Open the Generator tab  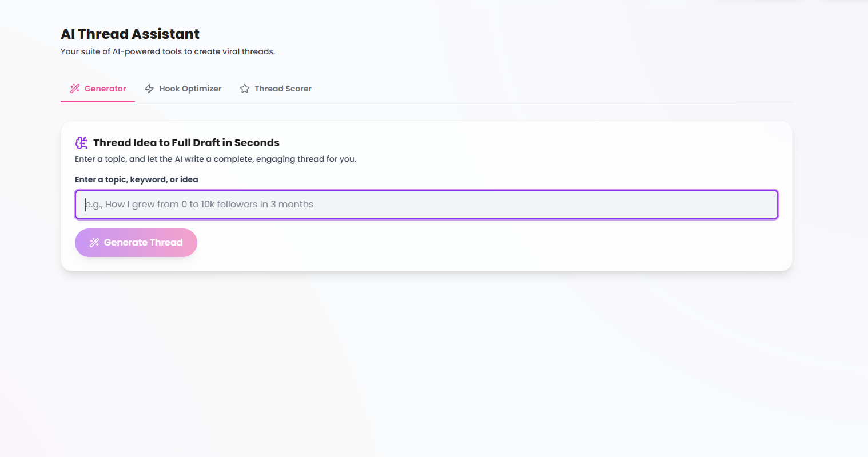[x=98, y=89]
